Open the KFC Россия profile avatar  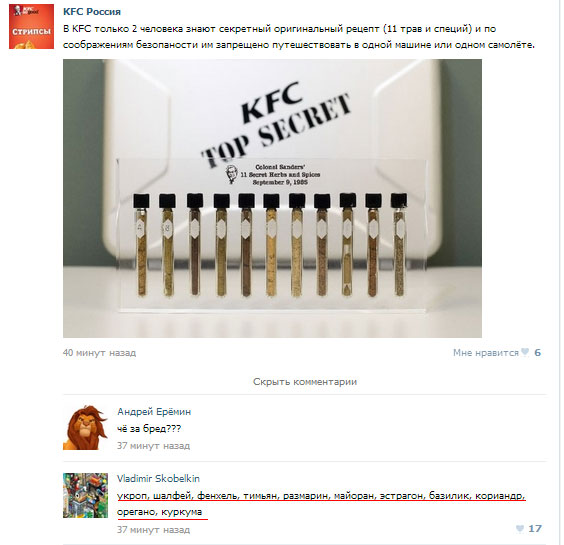tap(31, 26)
